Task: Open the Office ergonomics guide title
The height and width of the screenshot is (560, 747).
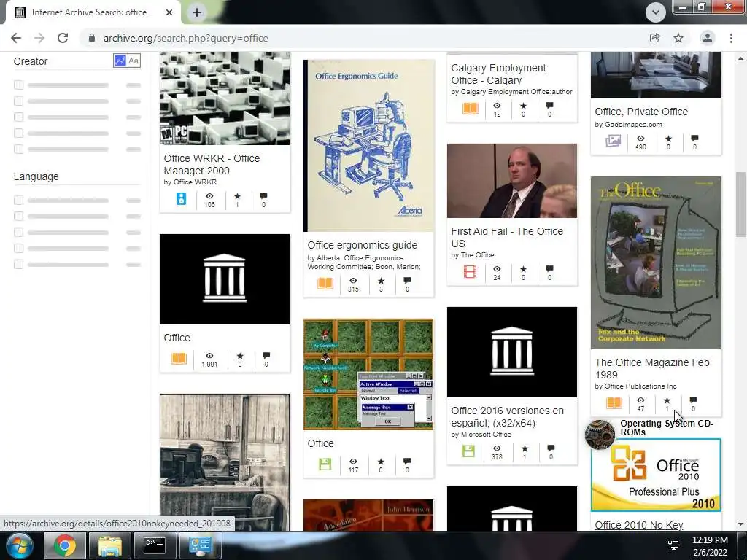Action: tap(362, 245)
